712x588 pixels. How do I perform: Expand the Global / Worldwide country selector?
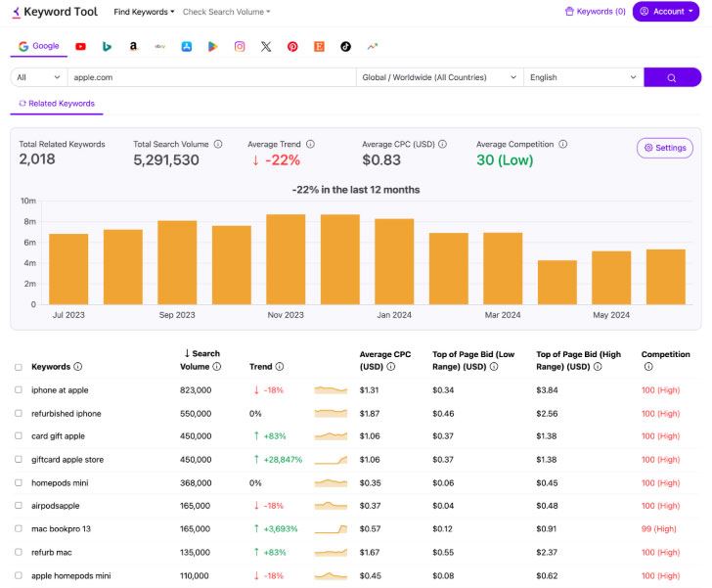pos(439,77)
